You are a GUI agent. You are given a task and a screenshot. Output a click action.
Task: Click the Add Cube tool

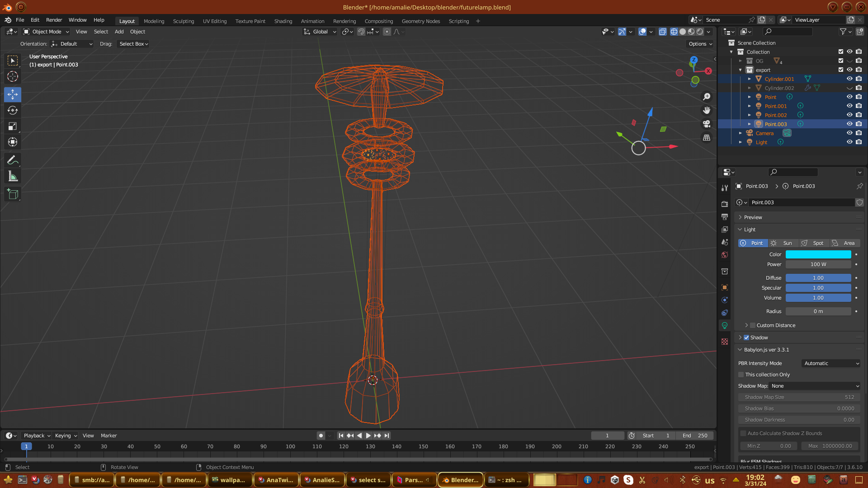point(13,194)
